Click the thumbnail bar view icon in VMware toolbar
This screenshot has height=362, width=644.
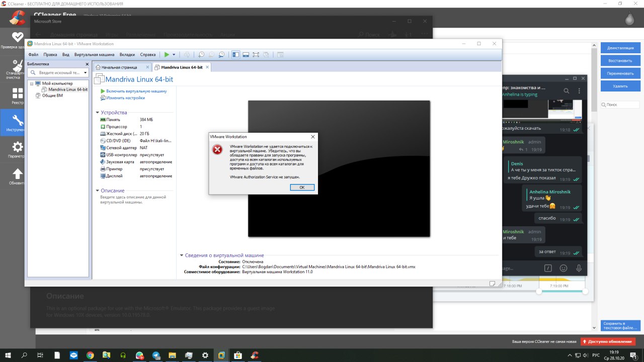(246, 54)
